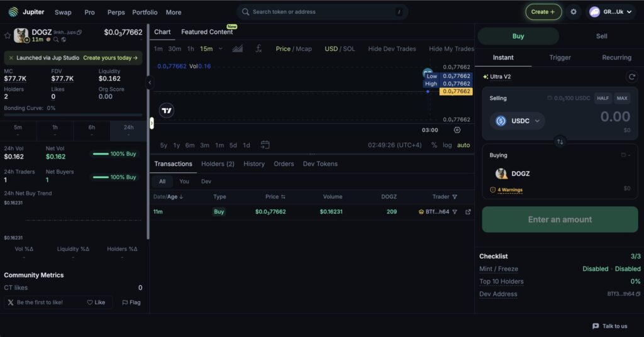Focus the token search field
644x337 pixels.
[x=322, y=12]
